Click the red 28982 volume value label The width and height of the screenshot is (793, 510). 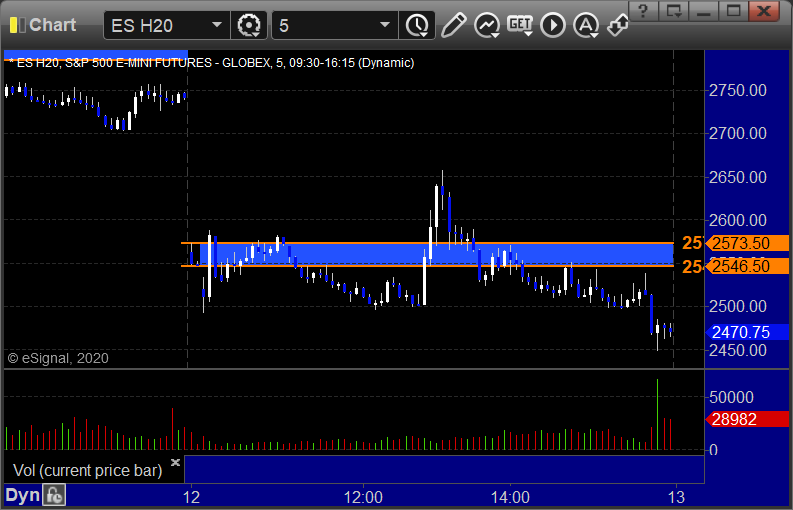(747, 419)
